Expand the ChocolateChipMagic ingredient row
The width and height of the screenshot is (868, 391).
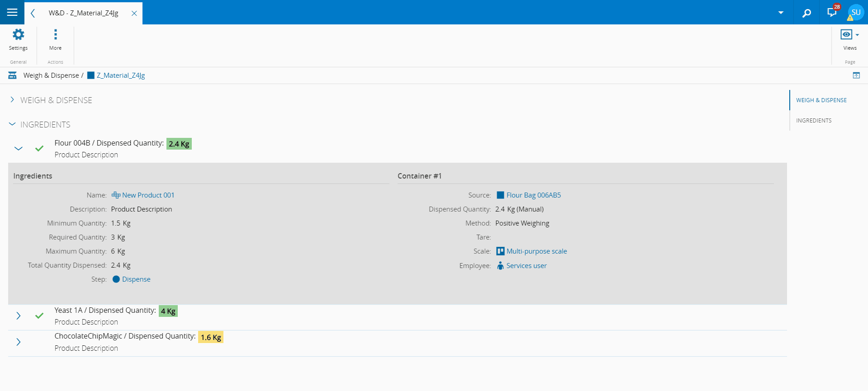pyautogui.click(x=19, y=342)
